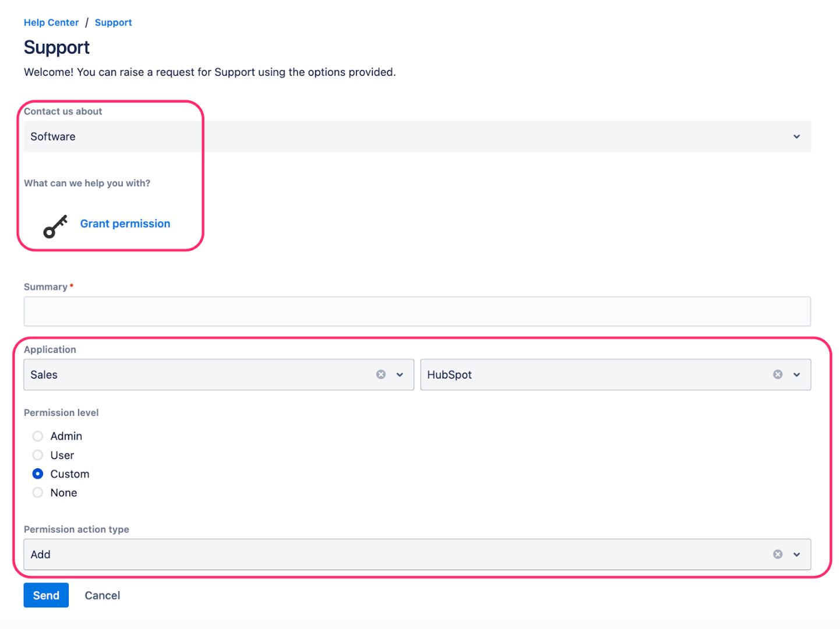
Task: Click the Send button
Action: coord(46,595)
